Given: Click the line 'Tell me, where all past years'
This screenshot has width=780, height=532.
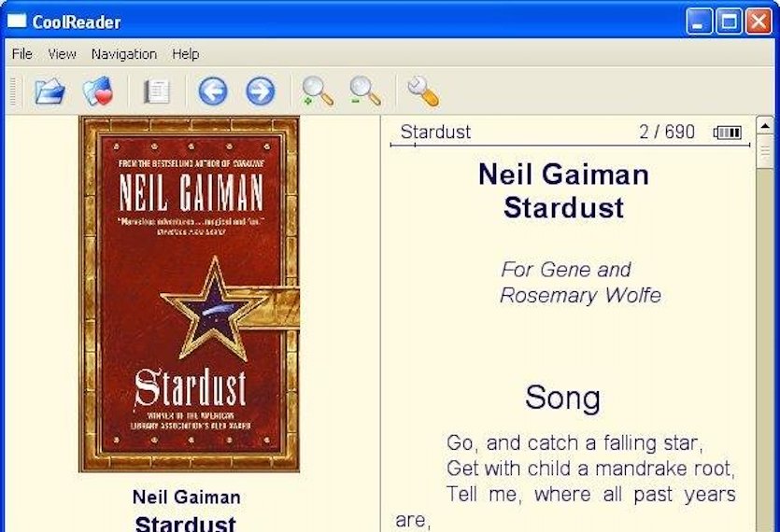Looking at the screenshot, I should point(590,495).
